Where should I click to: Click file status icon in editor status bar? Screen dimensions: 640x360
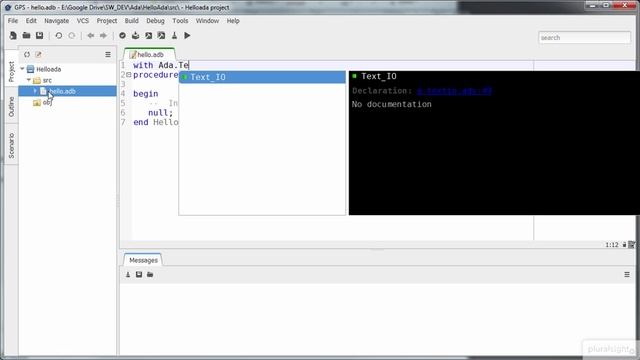(631, 244)
